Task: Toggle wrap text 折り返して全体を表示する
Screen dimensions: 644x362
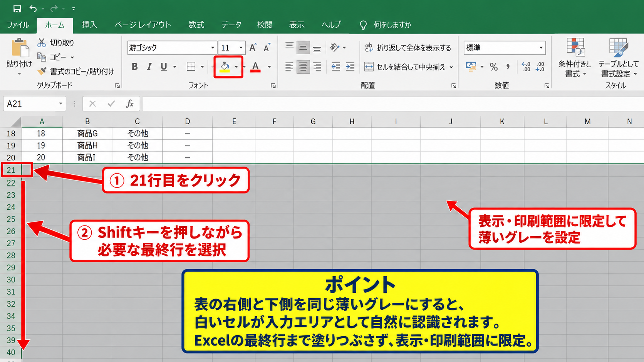Action: pos(408,48)
